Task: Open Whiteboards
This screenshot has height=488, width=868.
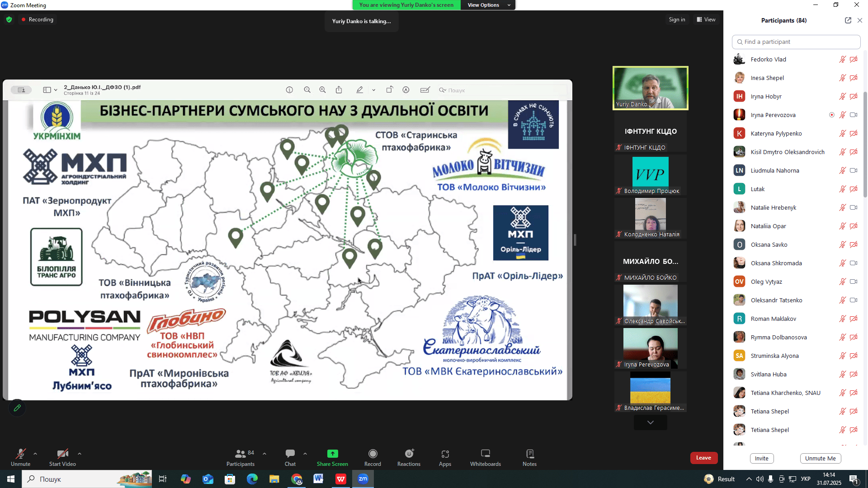Action: tap(486, 457)
